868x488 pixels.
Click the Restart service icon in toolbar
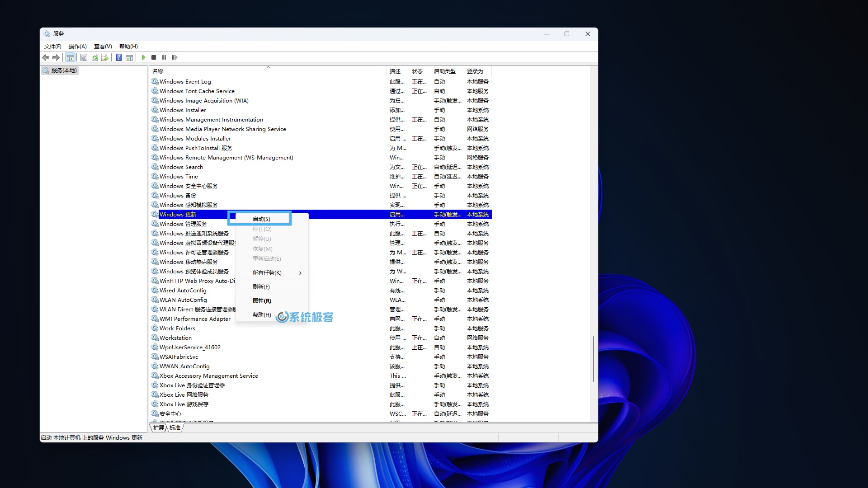point(175,57)
